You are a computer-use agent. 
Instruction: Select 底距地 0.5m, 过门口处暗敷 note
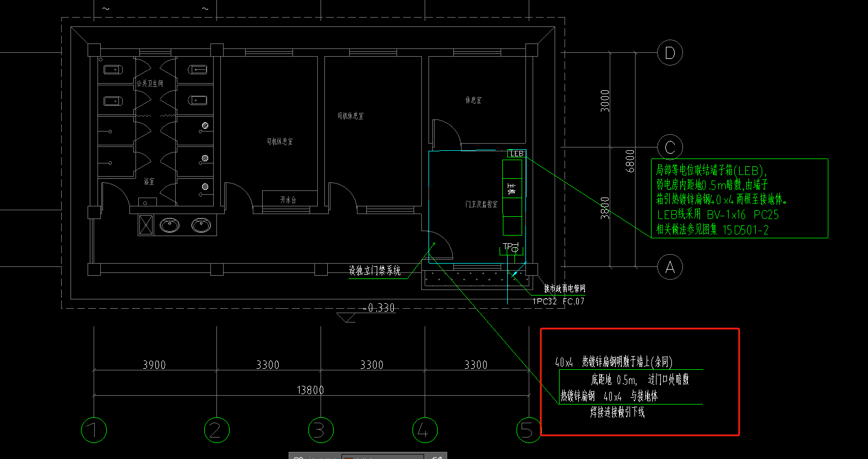click(x=640, y=380)
